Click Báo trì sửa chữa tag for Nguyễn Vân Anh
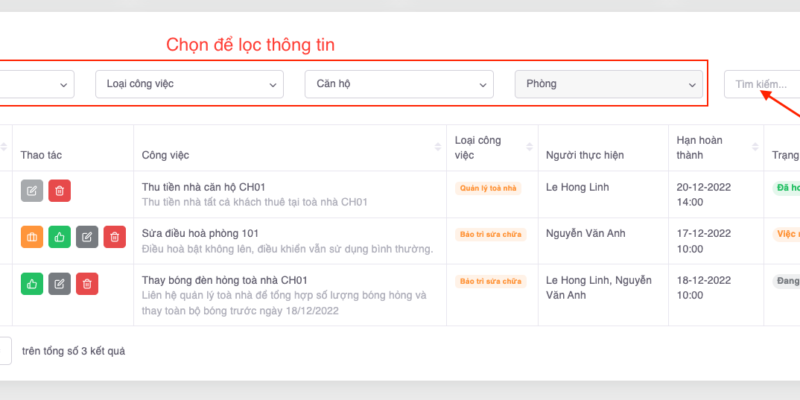 (x=489, y=234)
